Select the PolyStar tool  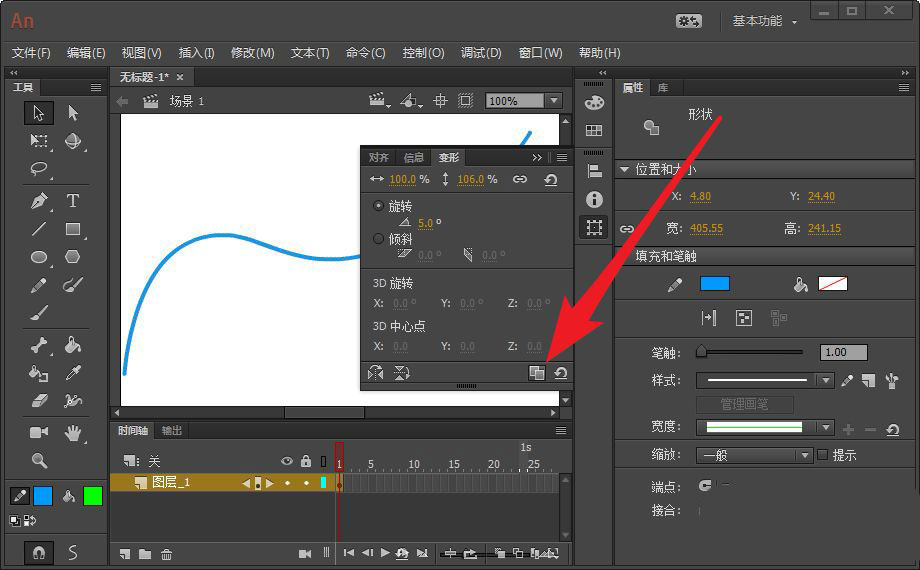(x=73, y=257)
